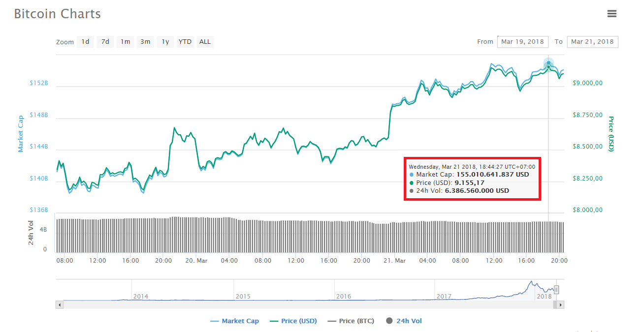
Task: Select the 3m zoom range
Action: pos(145,42)
